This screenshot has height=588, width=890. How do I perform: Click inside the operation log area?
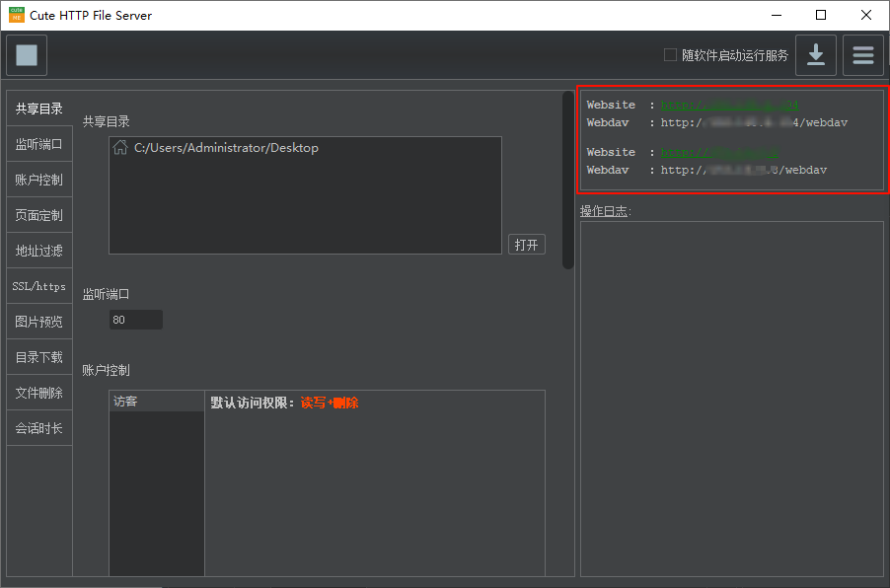(732, 399)
